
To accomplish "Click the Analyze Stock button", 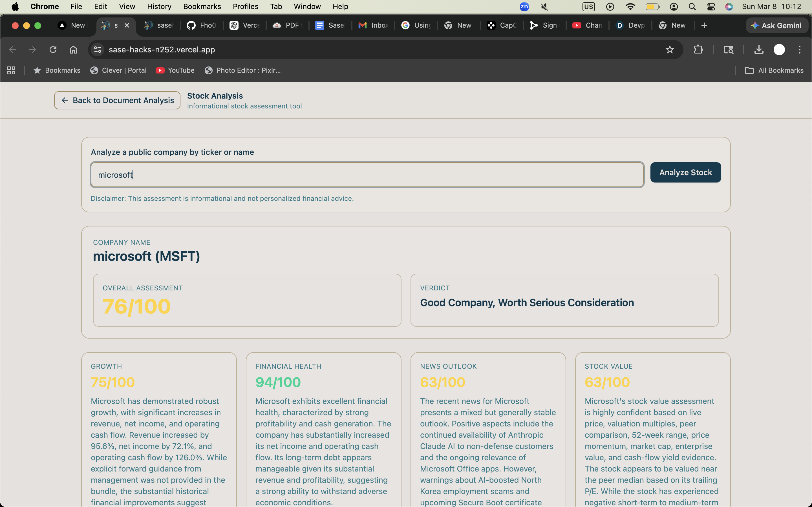I will [x=685, y=172].
